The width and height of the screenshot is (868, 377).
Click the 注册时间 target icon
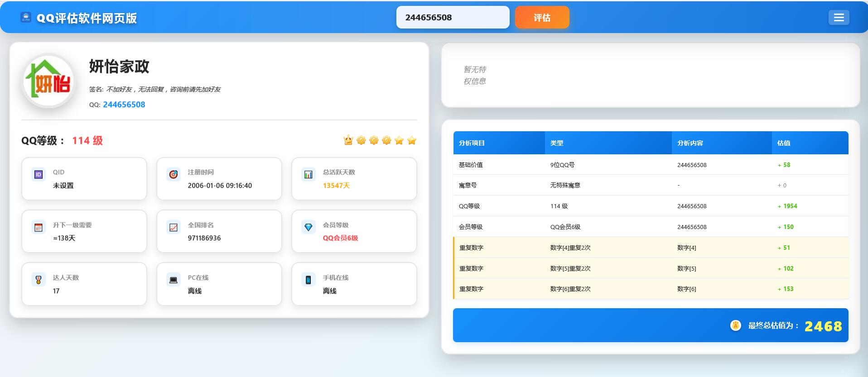tap(174, 175)
